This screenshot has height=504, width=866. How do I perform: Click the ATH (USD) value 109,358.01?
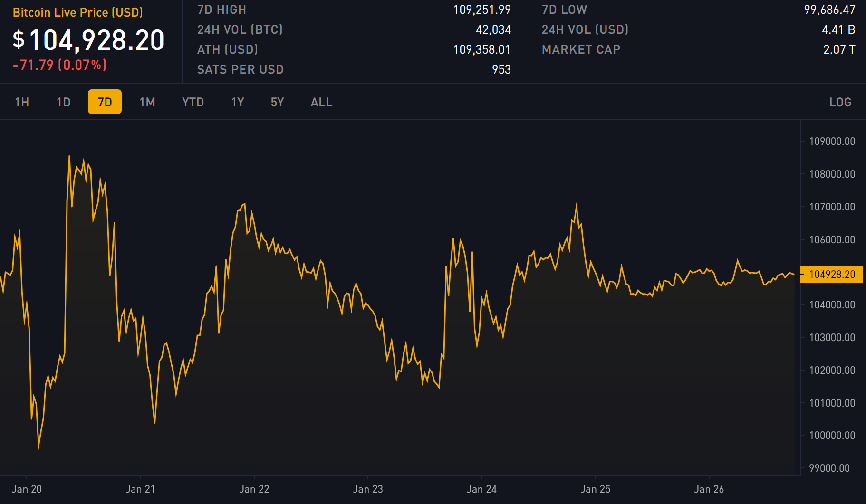coord(481,49)
